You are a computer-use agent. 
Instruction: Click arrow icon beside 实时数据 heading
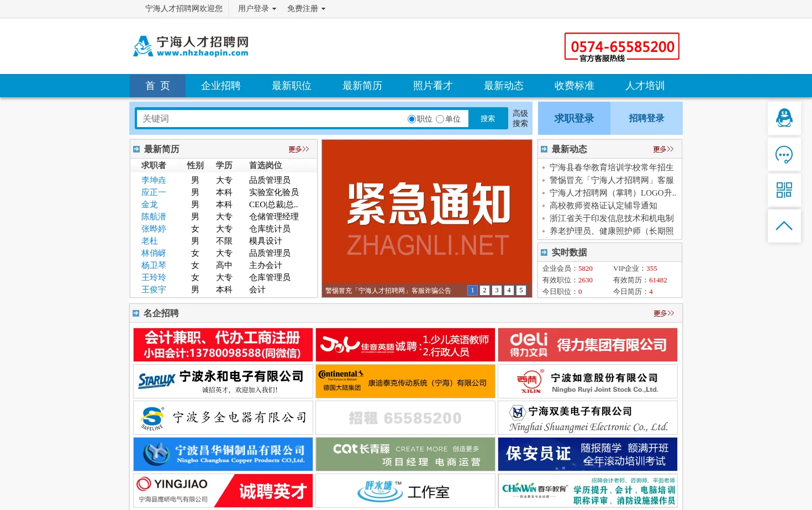[544, 253]
